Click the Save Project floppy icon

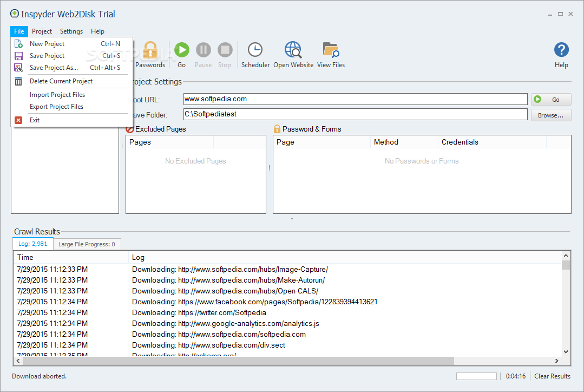pos(18,56)
